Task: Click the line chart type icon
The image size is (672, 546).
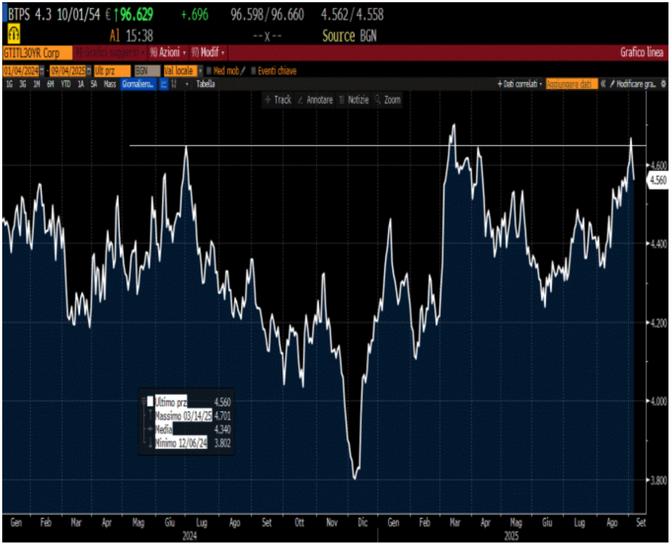Action: pyautogui.click(x=161, y=85)
